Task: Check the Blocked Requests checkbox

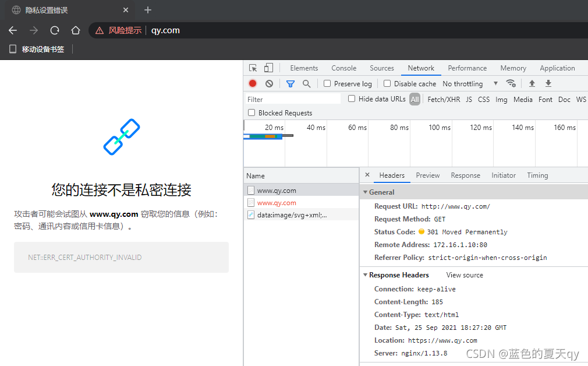Action: (252, 112)
